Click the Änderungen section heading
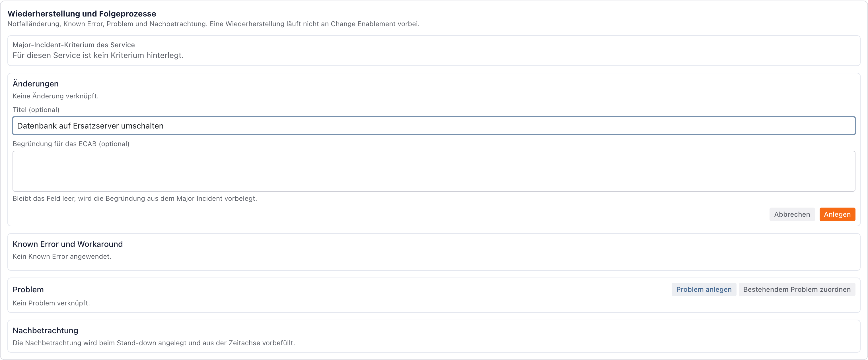This screenshot has height=360, width=868. pos(36,84)
